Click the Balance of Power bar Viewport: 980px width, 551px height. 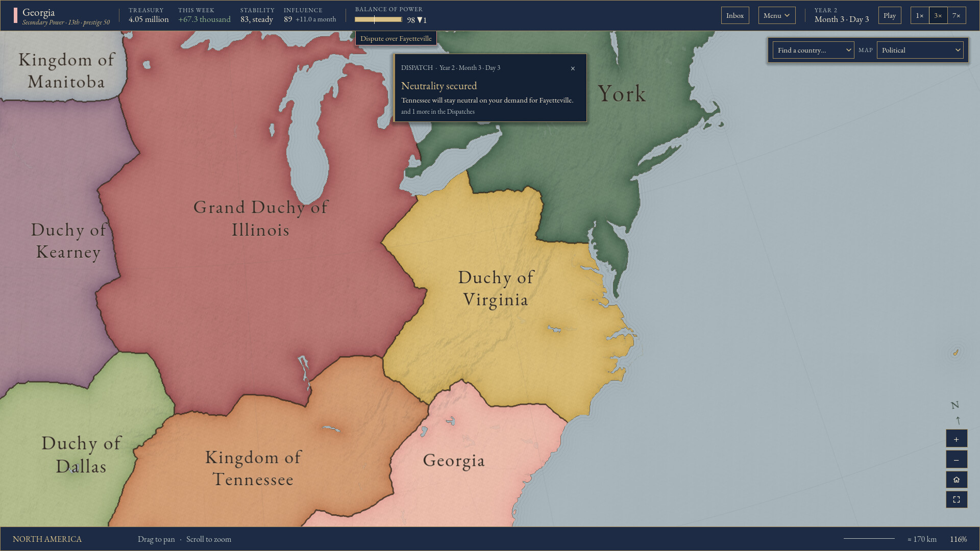(378, 19)
